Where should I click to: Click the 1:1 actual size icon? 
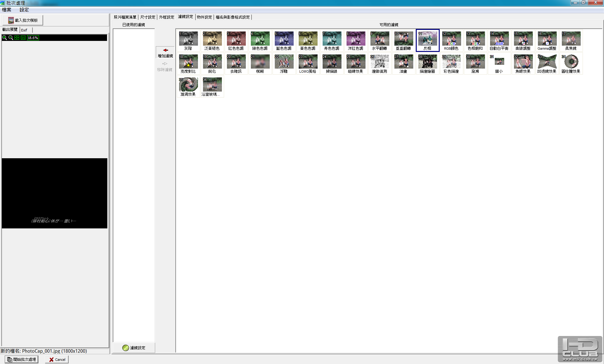tap(23, 38)
